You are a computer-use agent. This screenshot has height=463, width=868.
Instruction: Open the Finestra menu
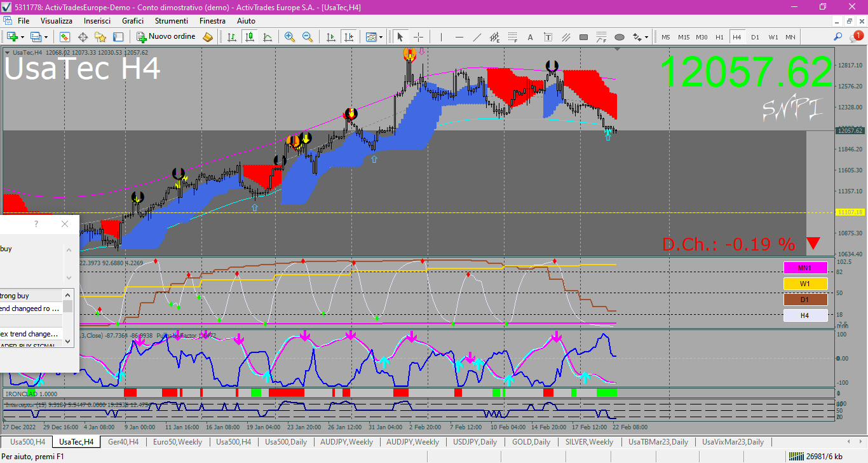[x=212, y=21]
